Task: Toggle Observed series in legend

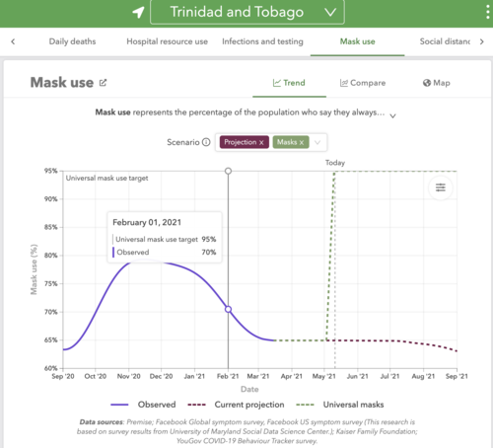Action: [143, 405]
